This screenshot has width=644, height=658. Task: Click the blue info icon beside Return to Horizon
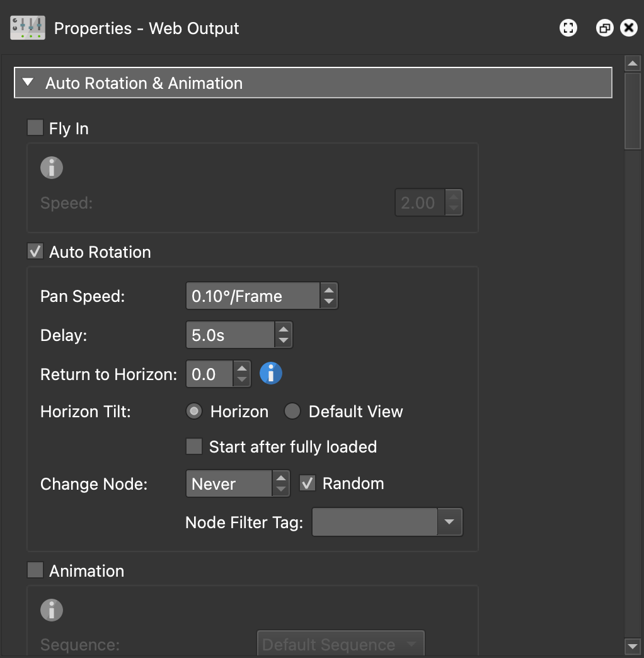pos(271,374)
